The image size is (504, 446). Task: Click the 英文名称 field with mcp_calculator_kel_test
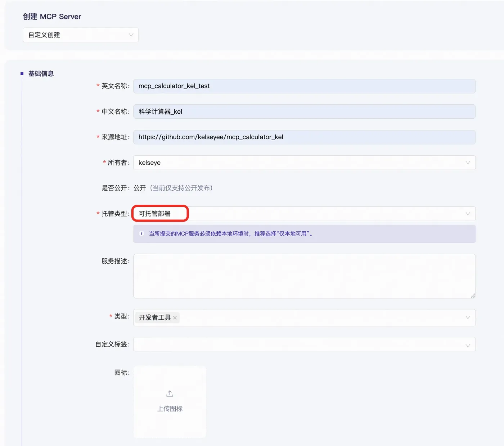coord(304,86)
